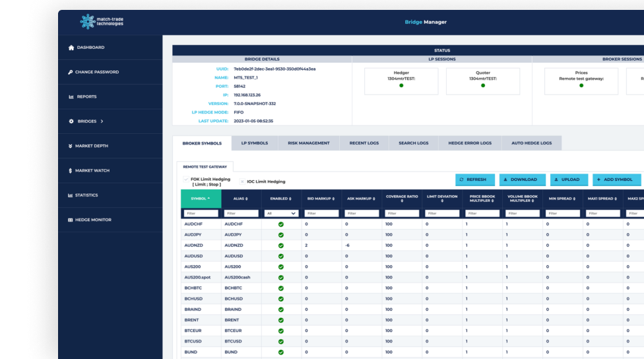Open the Auto Hedge Logs tab
Viewport: 644px width, 359px height.
pyautogui.click(x=531, y=143)
